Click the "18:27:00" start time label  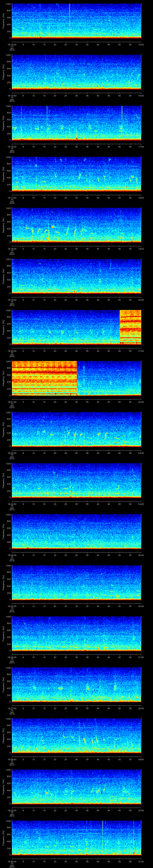tap(12, 708)
